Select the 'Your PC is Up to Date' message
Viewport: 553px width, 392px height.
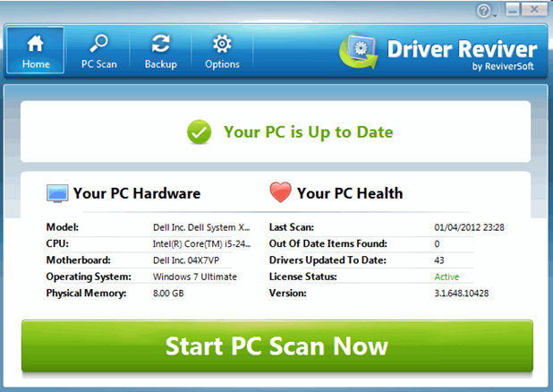click(308, 132)
